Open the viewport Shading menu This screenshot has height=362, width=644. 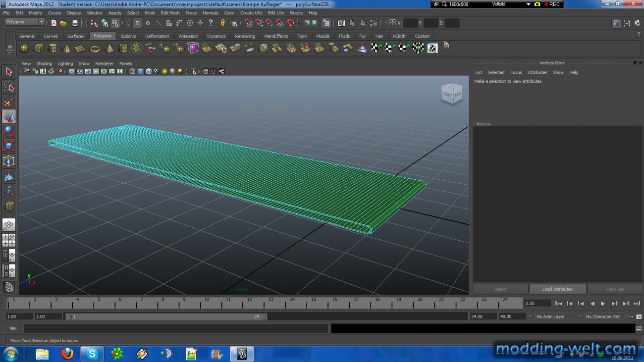(x=44, y=63)
